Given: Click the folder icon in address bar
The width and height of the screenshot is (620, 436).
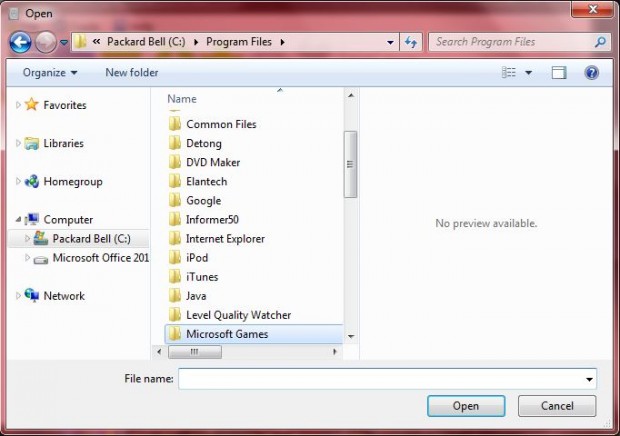Looking at the screenshot, I should pos(80,42).
